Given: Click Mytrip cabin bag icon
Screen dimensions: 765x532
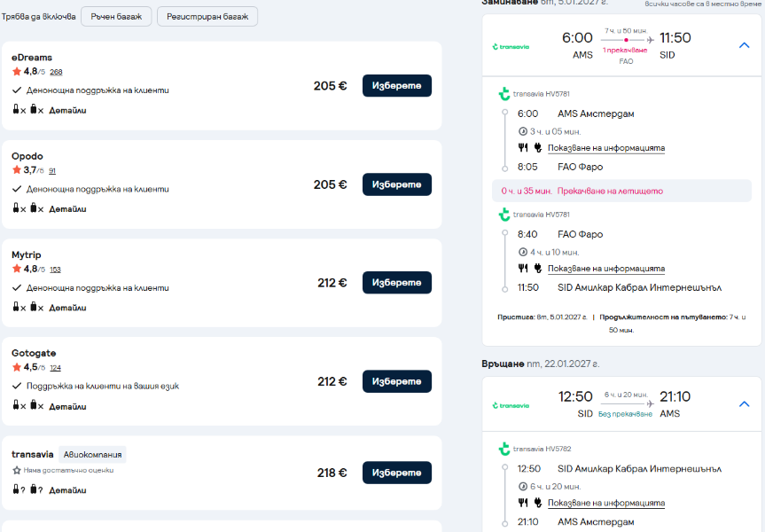Looking at the screenshot, I should point(16,307).
